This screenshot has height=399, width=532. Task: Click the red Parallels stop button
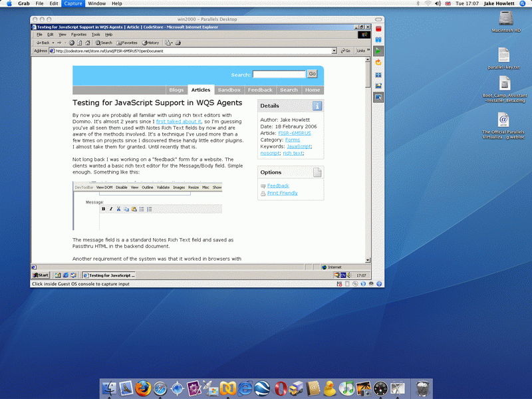point(378,29)
